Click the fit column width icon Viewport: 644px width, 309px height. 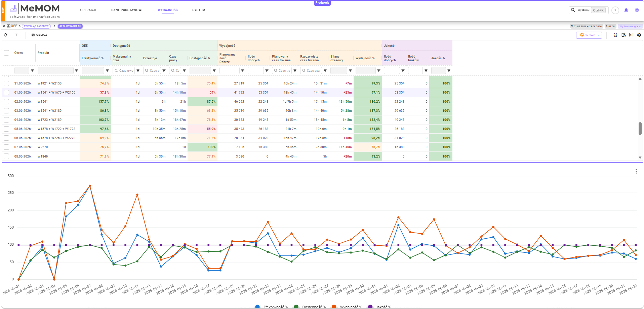631,35
